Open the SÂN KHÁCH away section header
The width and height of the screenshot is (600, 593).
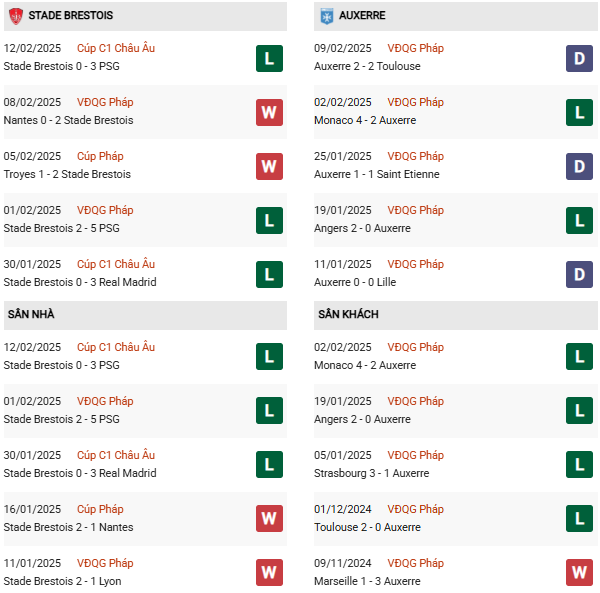pyautogui.click(x=349, y=314)
